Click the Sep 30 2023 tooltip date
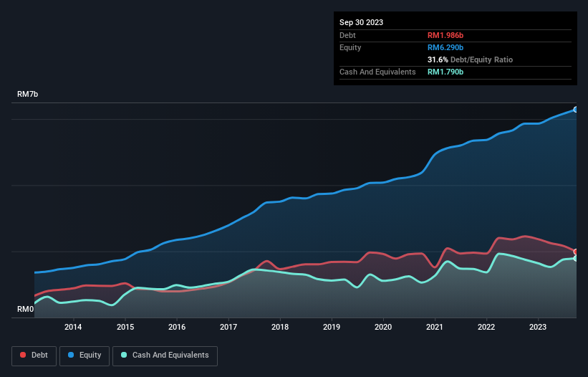 (x=361, y=22)
